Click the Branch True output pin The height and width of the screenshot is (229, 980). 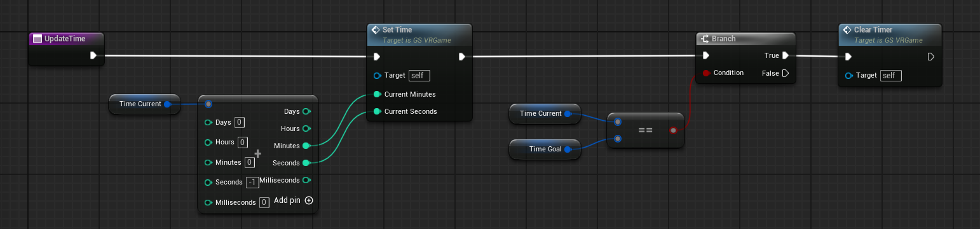(786, 56)
